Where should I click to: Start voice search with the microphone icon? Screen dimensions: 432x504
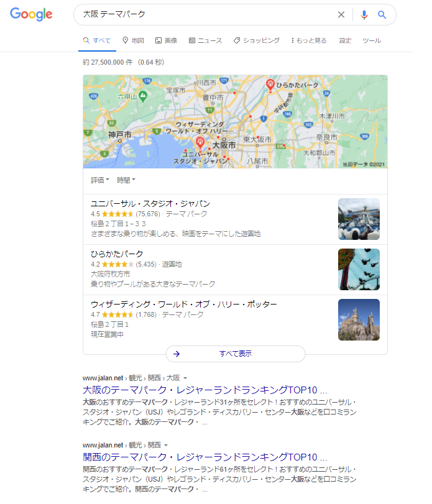364,14
